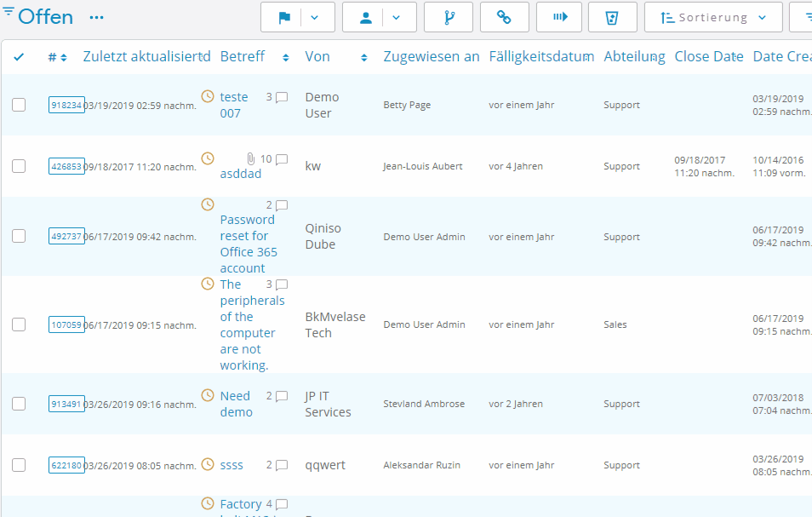The width and height of the screenshot is (812, 517).
Task: Toggle the select-all checkmark in header
Action: (19, 57)
